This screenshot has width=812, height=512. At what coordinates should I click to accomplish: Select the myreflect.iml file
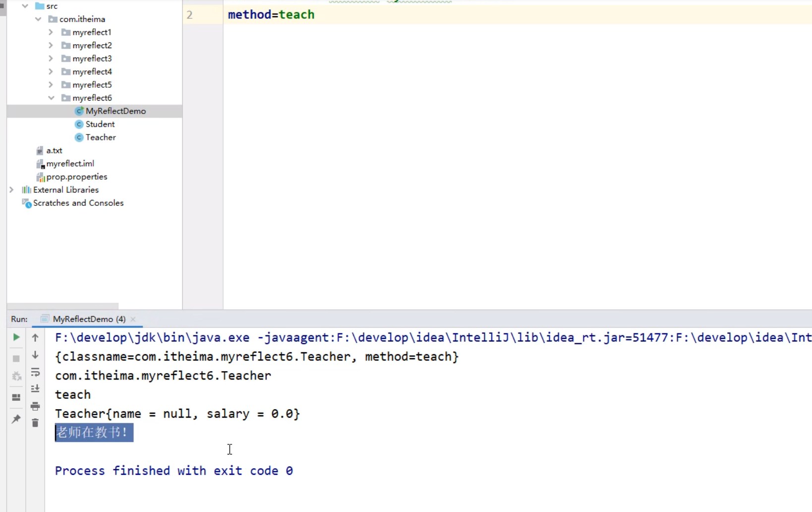70,164
